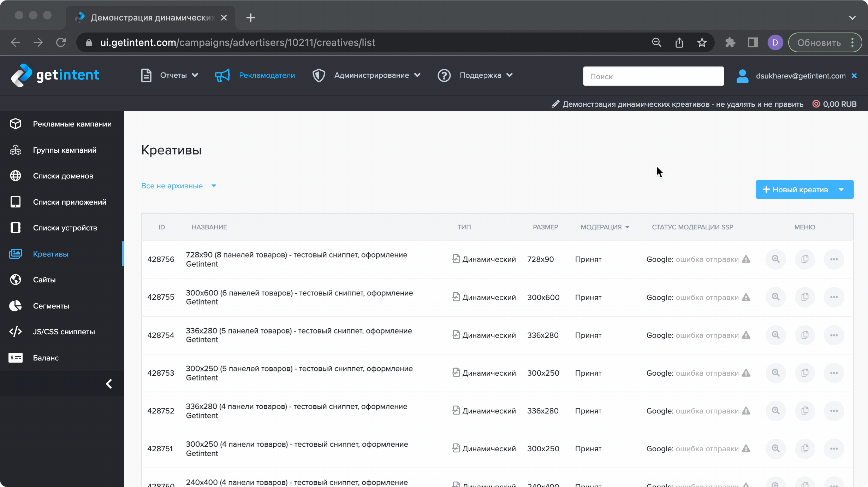Open 'Рекламные кампании' in sidebar
The width and height of the screenshot is (868, 487).
[72, 124]
